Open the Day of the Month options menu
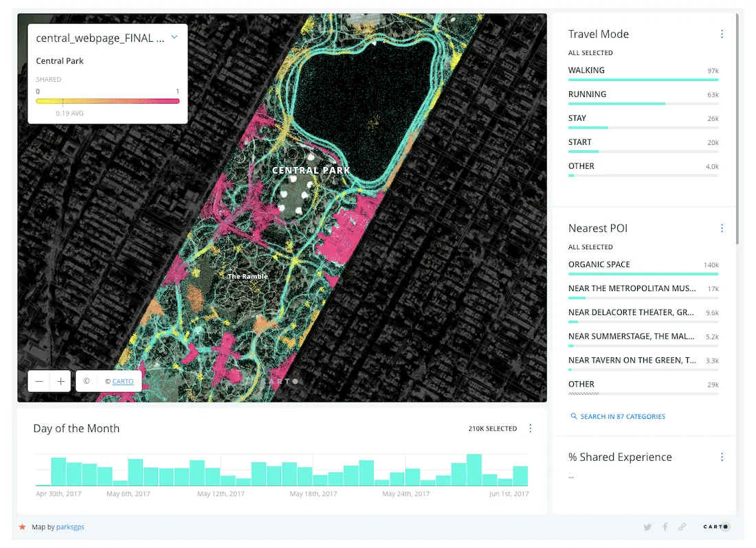The width and height of the screenshot is (756, 548). click(530, 428)
